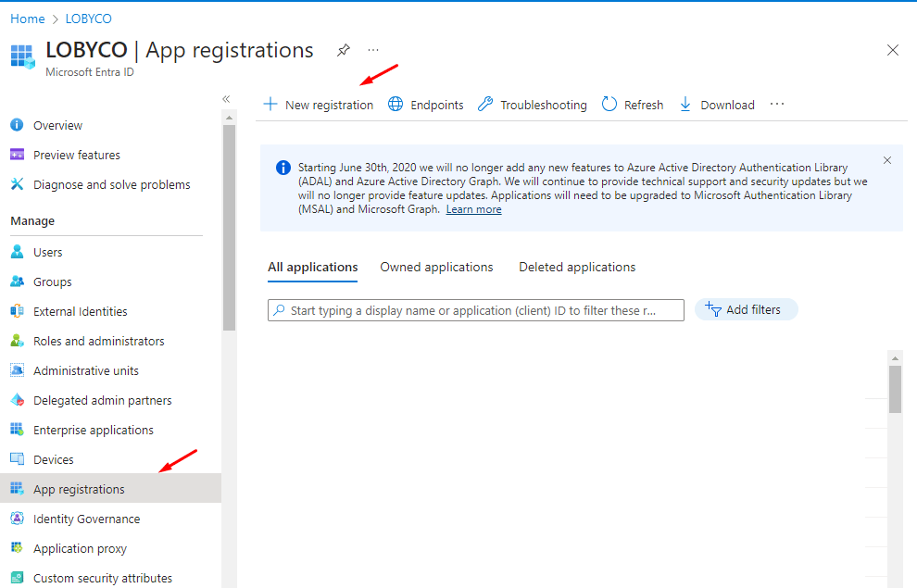Select Diagnose and solve problems

click(x=110, y=184)
